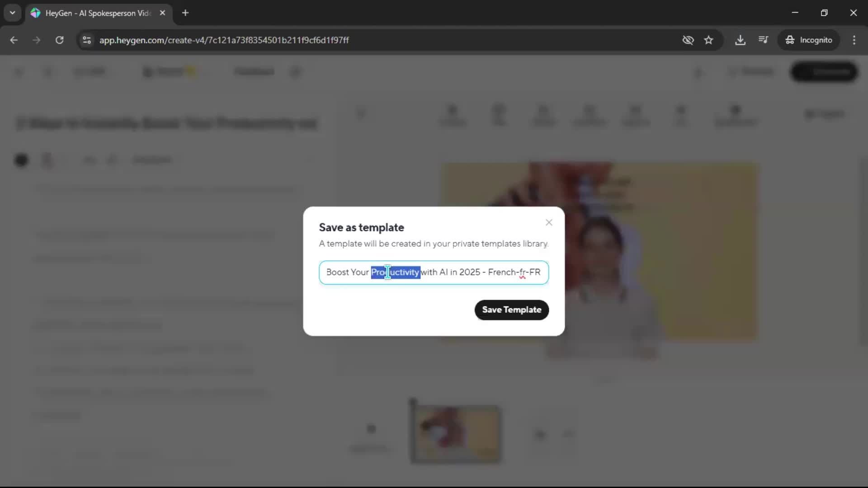868x488 pixels.
Task: Open browser downloads
Action: pyautogui.click(x=740, y=40)
